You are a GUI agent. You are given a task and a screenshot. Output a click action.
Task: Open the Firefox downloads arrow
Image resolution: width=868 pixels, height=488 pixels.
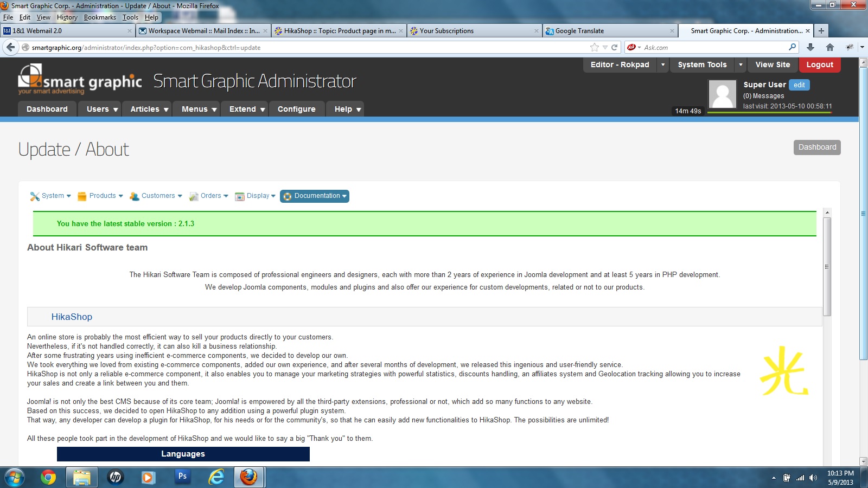pyautogui.click(x=810, y=47)
